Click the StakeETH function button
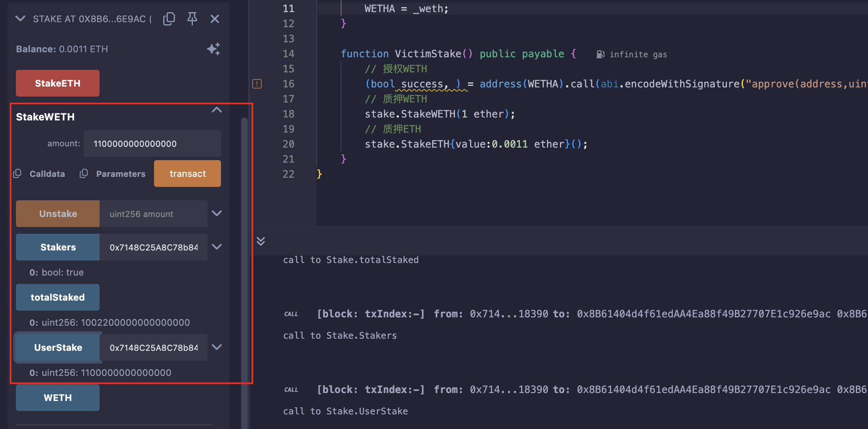 click(58, 83)
